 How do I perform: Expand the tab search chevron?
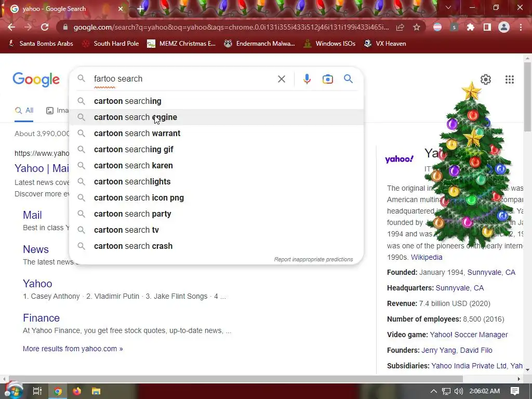448,7
